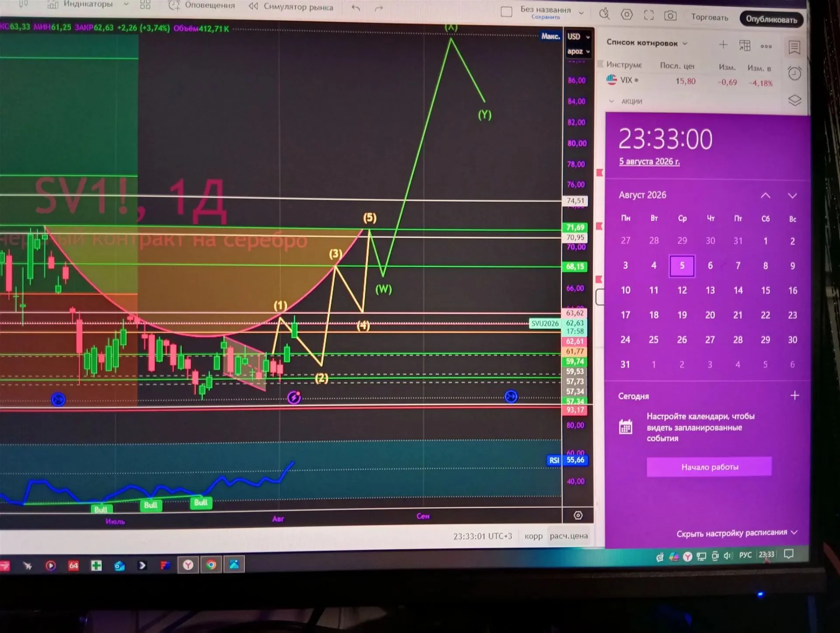The height and width of the screenshot is (633, 840).
Task: Click the Торговать button
Action: pyautogui.click(x=710, y=18)
